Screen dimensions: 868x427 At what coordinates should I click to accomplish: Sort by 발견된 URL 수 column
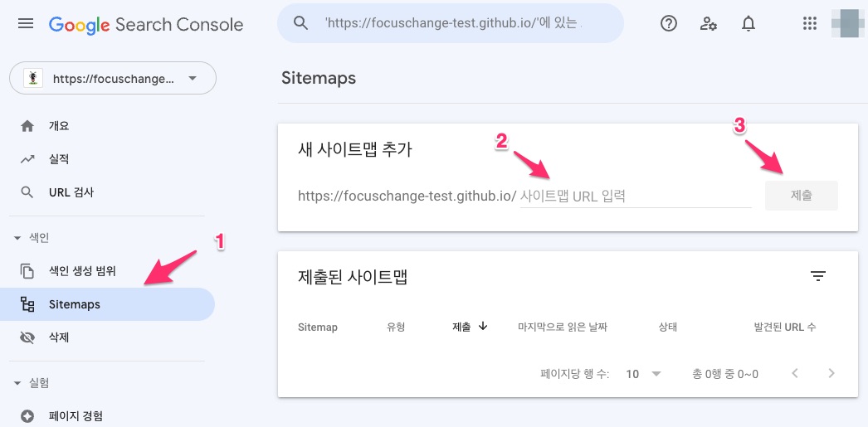pos(785,327)
